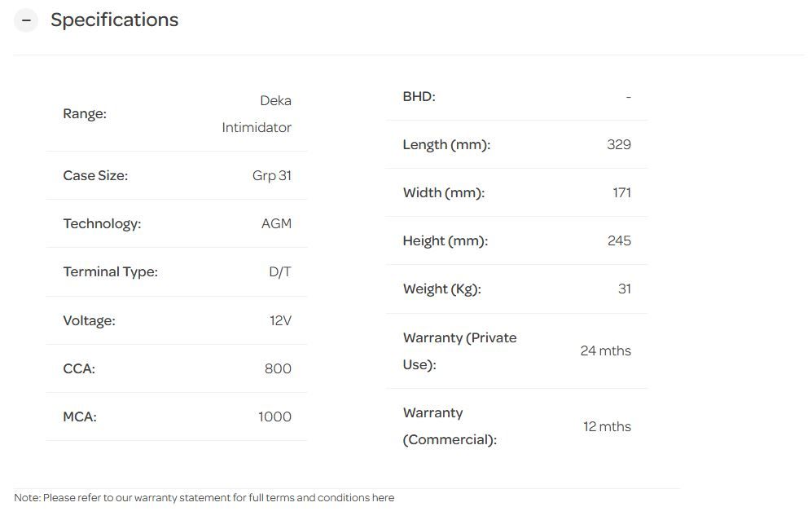Click the Specifications heading text
The image size is (812, 520).
(114, 20)
